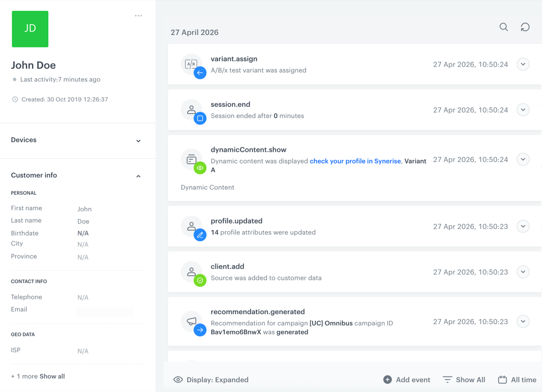Open the Show All filter menu
Screen dimensions: 542x392
(464, 380)
